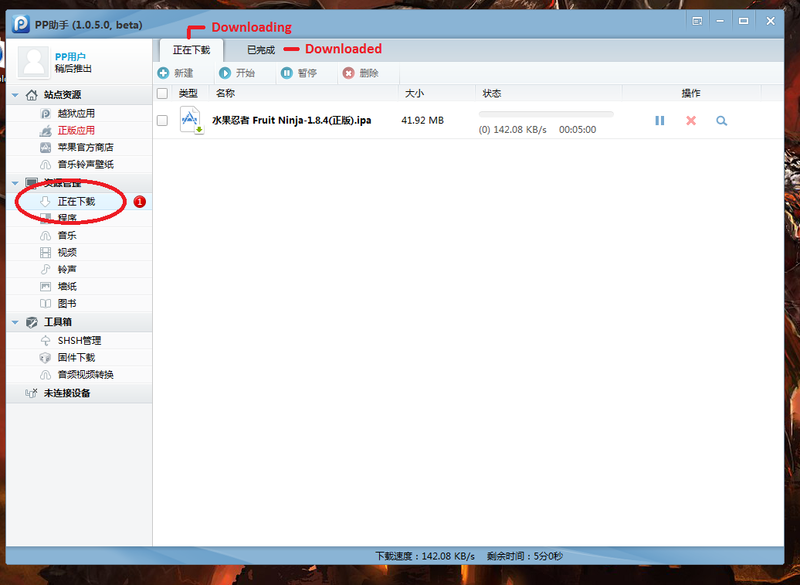The image size is (800, 585).
Task: Click the PP用户 avatar picture
Action: [34, 62]
